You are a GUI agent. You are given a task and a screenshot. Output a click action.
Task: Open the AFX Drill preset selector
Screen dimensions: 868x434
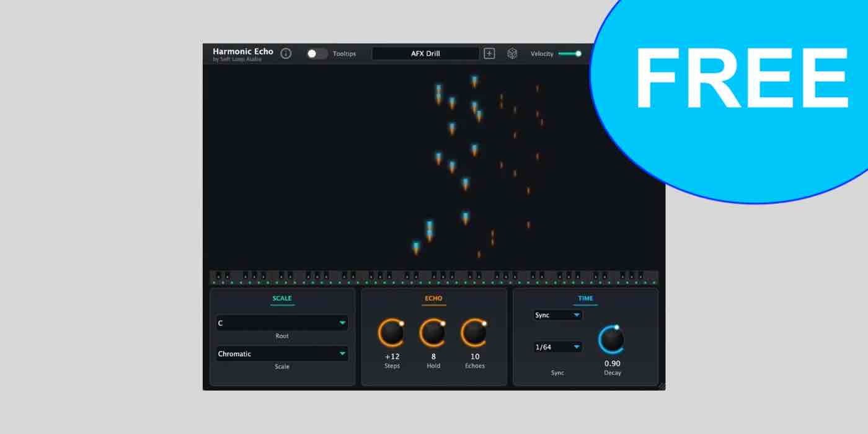point(425,53)
